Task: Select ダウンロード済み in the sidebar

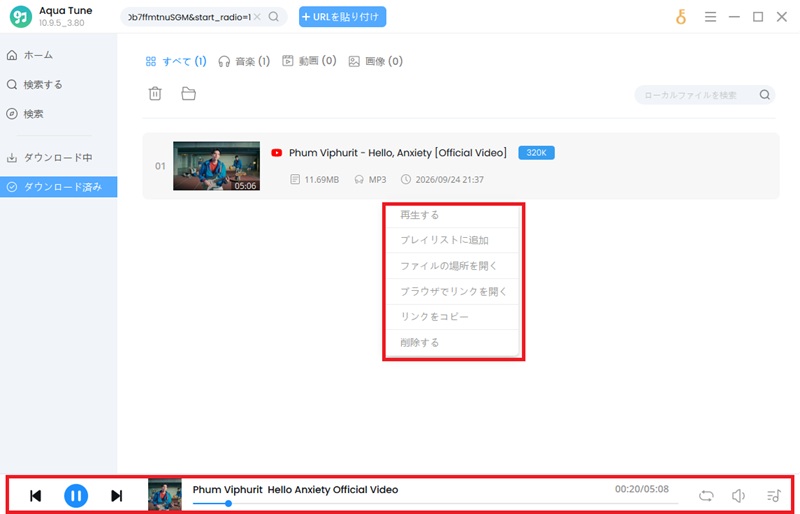Action: click(59, 187)
